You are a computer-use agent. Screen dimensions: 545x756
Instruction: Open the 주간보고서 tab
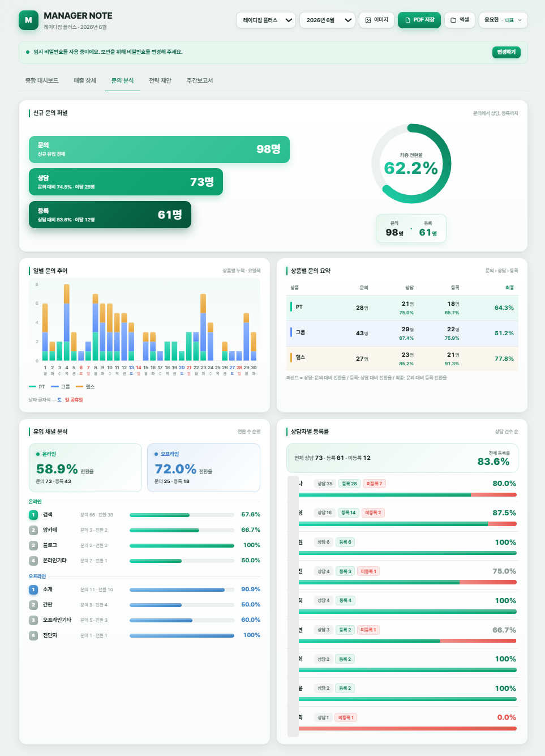[x=200, y=80]
